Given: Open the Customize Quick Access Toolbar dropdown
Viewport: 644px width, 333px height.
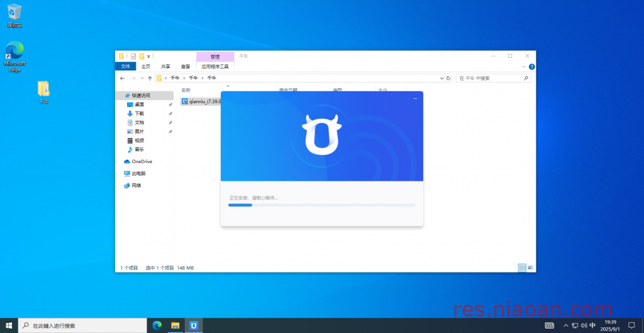Looking at the screenshot, I should tap(148, 56).
